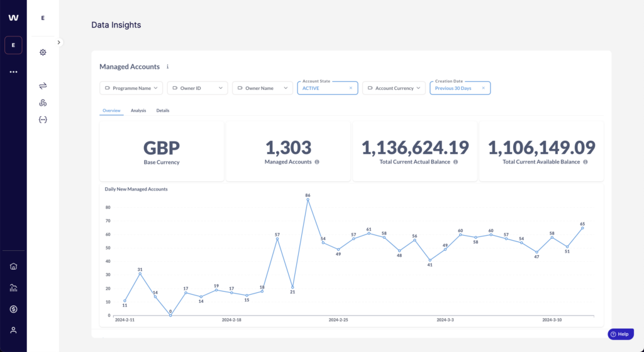The width and height of the screenshot is (644, 352).
Task: Click the peak data point labeled 86
Action: click(x=308, y=200)
